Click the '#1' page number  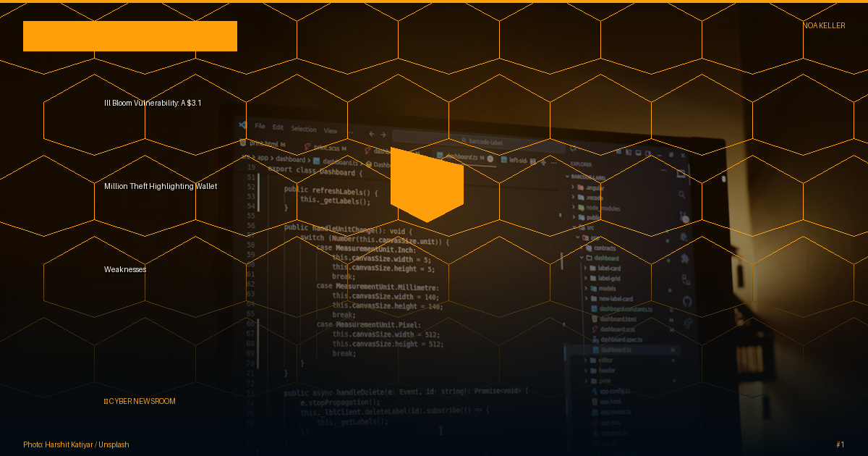[840, 444]
